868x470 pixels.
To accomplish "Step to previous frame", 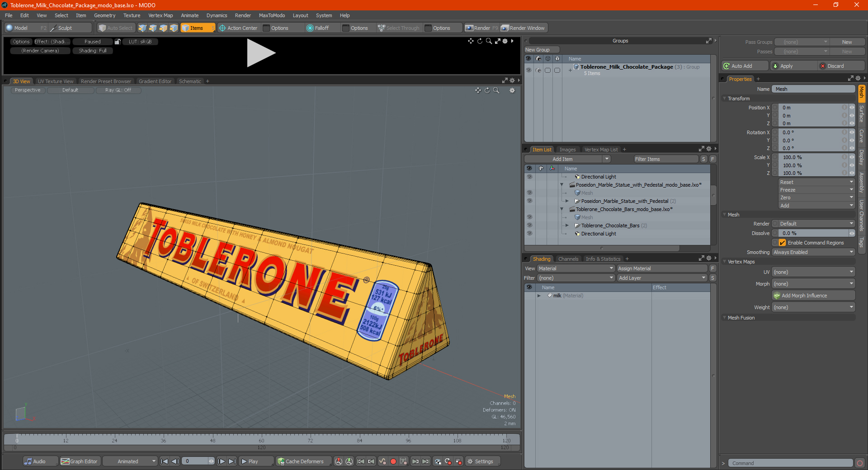I will [x=175, y=461].
